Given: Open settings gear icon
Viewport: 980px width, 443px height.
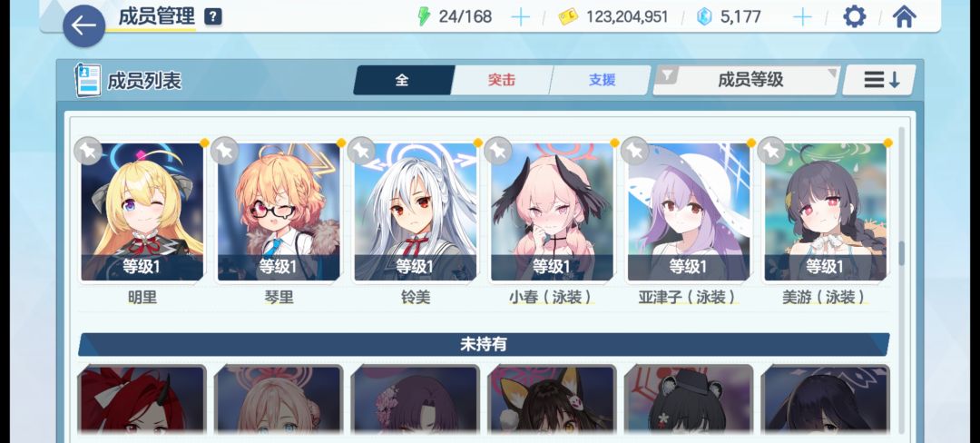Looking at the screenshot, I should point(855,17).
